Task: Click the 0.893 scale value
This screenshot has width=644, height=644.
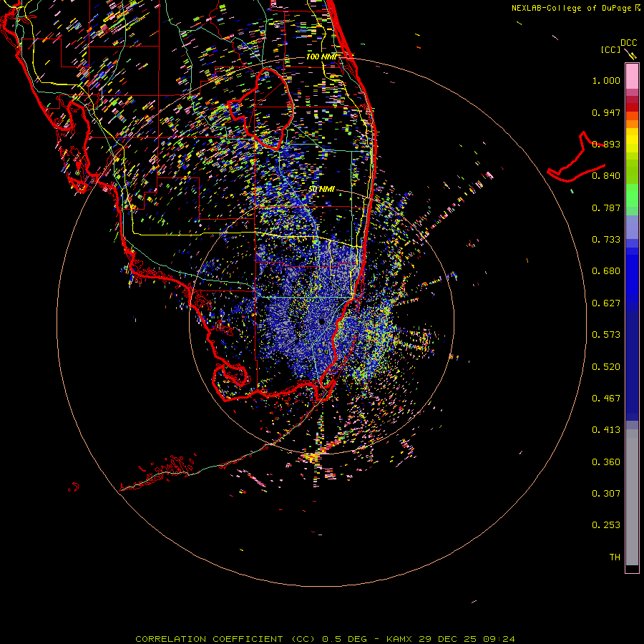Action: (606, 144)
